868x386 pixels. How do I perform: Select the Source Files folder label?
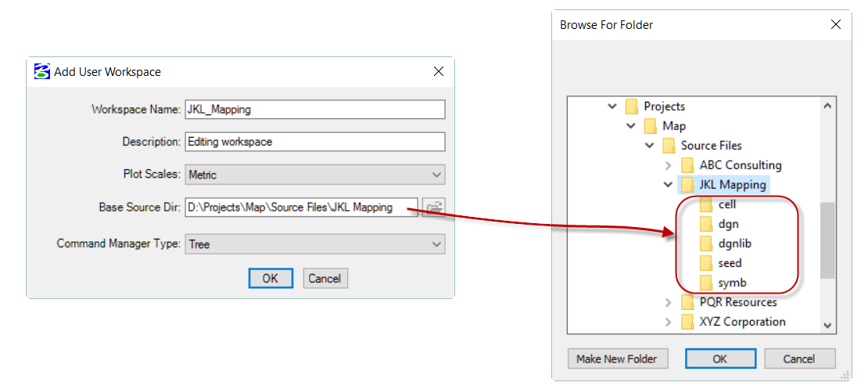pos(712,146)
